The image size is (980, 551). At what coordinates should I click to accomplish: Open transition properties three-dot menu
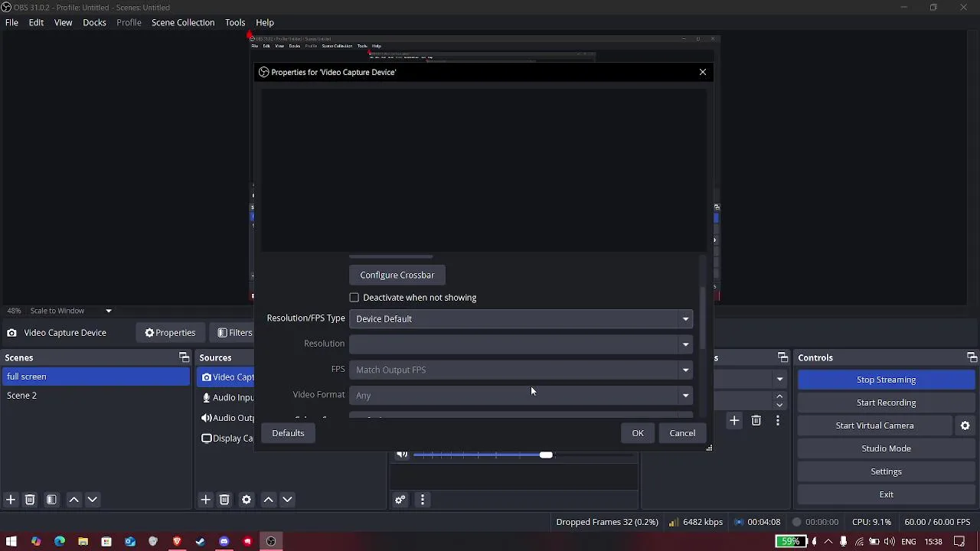point(778,420)
